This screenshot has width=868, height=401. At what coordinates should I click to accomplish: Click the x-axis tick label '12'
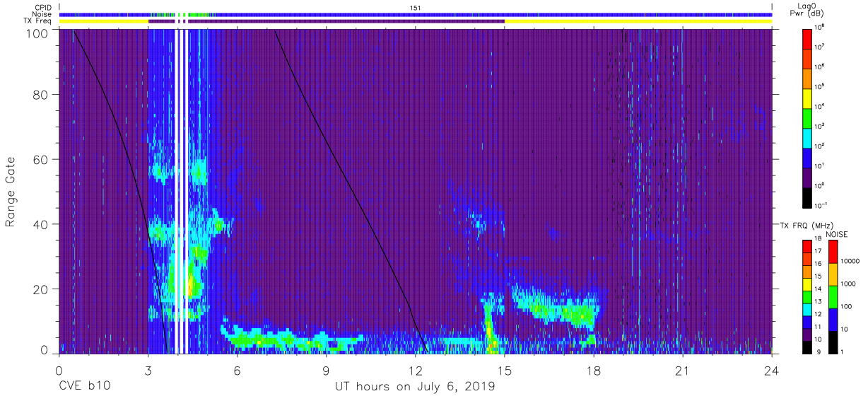(x=416, y=370)
